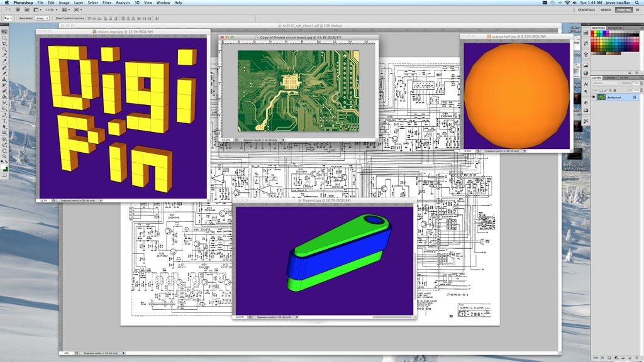
Task: Open the zoom level dropdown in application bar
Action: [x=51, y=9]
